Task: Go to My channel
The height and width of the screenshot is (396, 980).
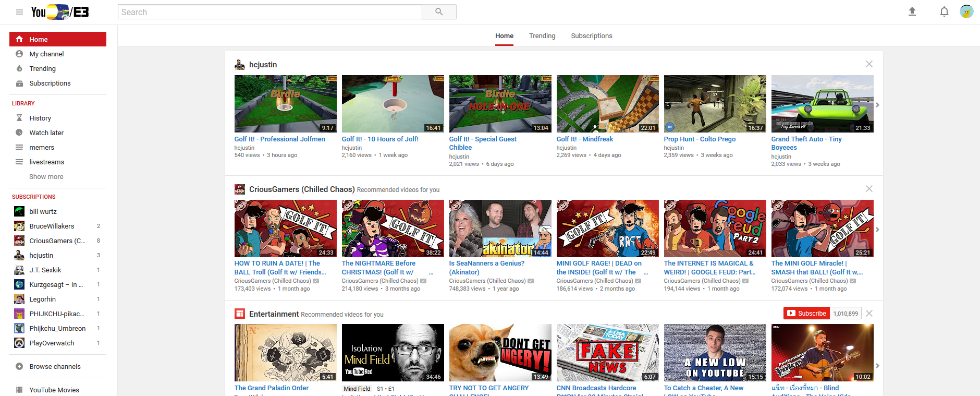Action: (58, 54)
